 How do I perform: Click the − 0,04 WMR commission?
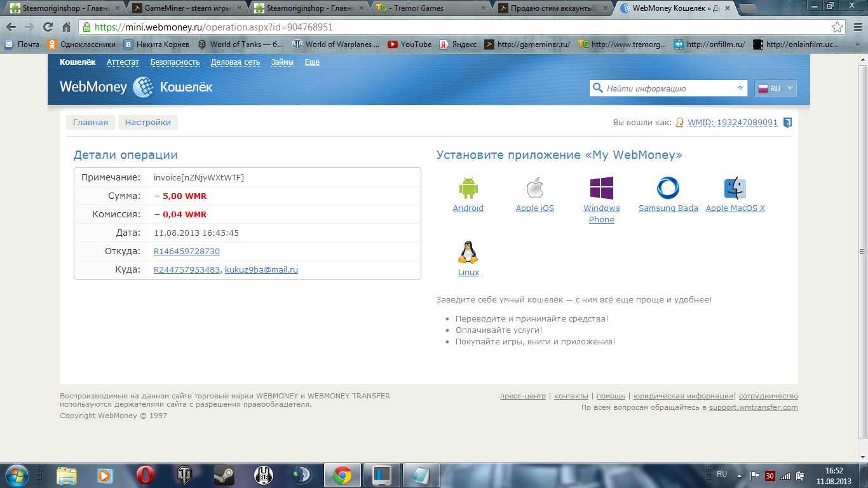[x=180, y=214]
